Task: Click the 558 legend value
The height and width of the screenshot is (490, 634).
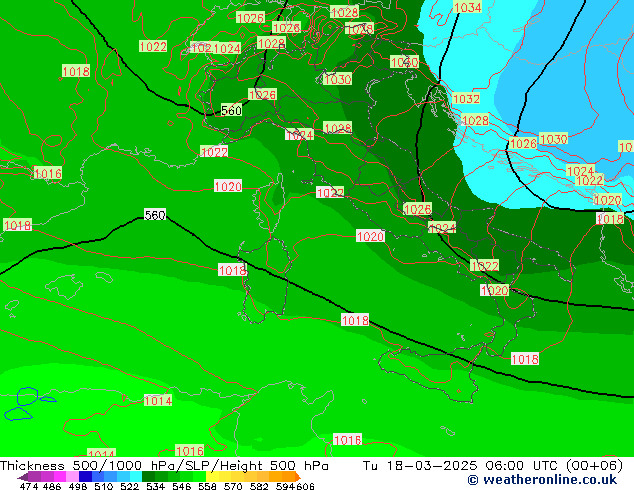Action: tap(207, 486)
